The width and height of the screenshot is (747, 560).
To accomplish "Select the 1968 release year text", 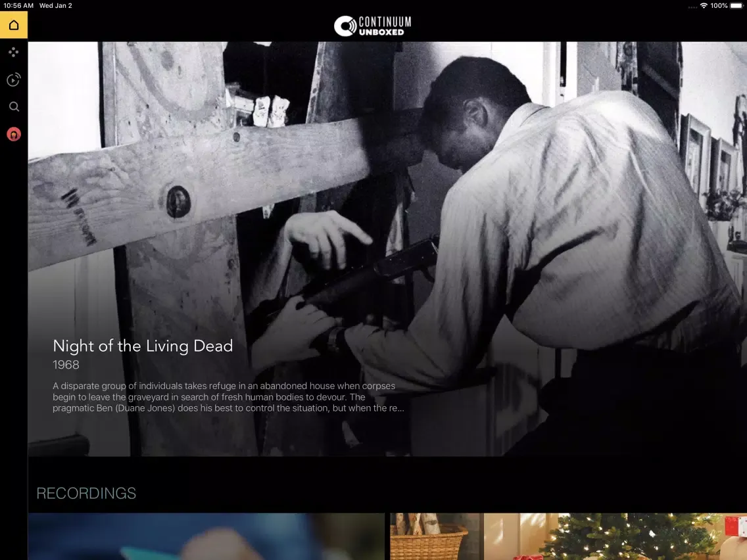I will coord(66,365).
